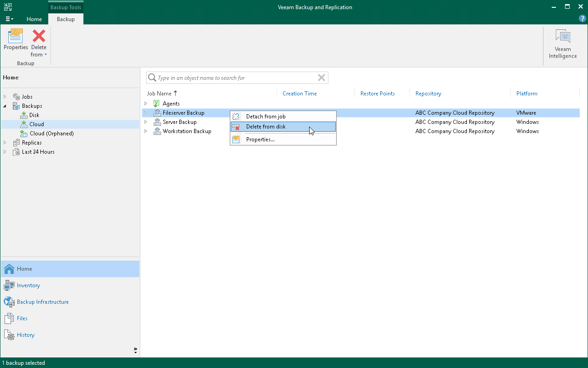Viewport: 588px width, 368px height.
Task: Click the Veeam logo in the title bar
Action: coord(7,6)
